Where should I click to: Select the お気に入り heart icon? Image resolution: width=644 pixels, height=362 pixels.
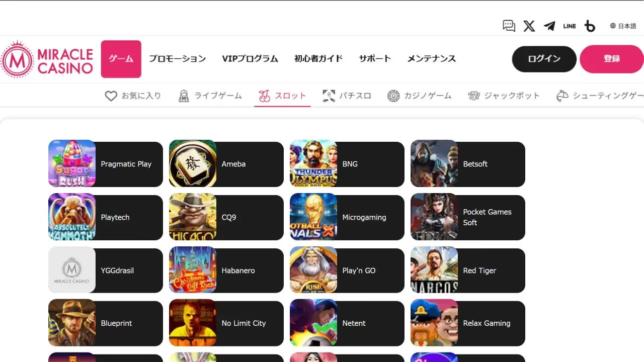110,96
